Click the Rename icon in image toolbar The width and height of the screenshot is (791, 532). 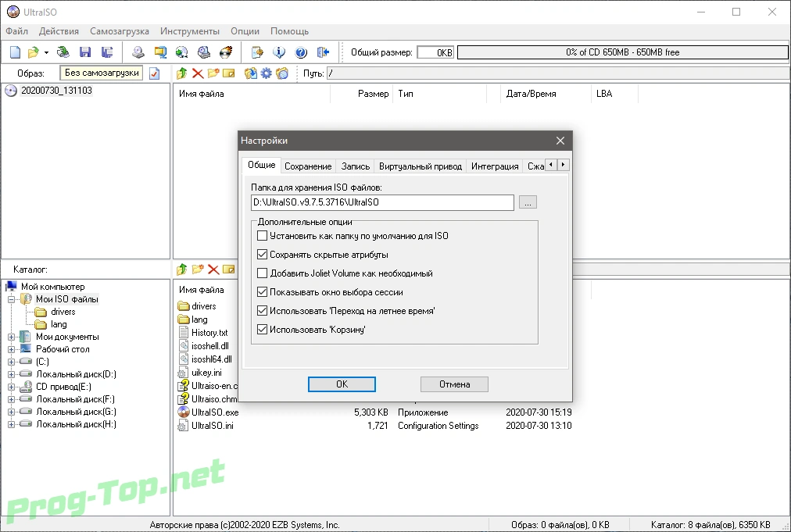229,73
